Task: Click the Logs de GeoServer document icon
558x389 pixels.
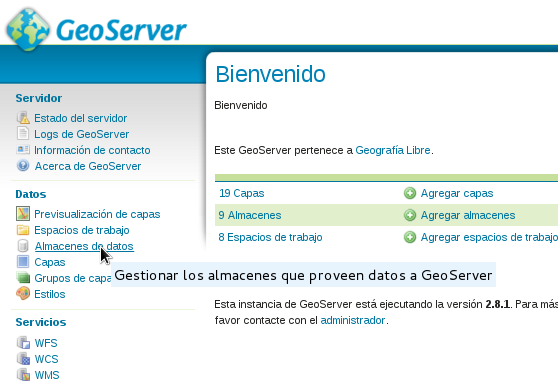Action: (x=23, y=134)
